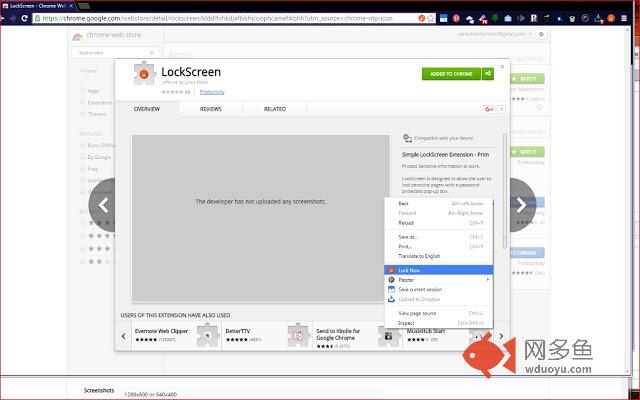Enable the Free feature checkbox

(82, 169)
